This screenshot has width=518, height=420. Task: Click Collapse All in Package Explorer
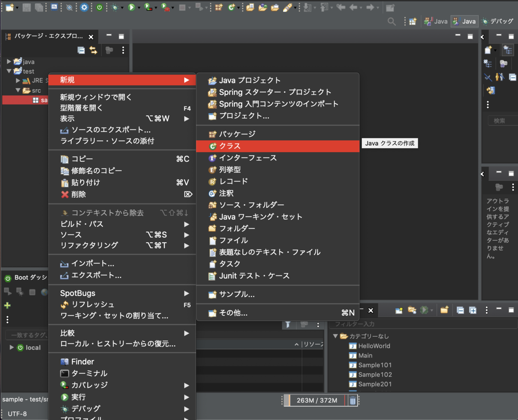point(81,50)
